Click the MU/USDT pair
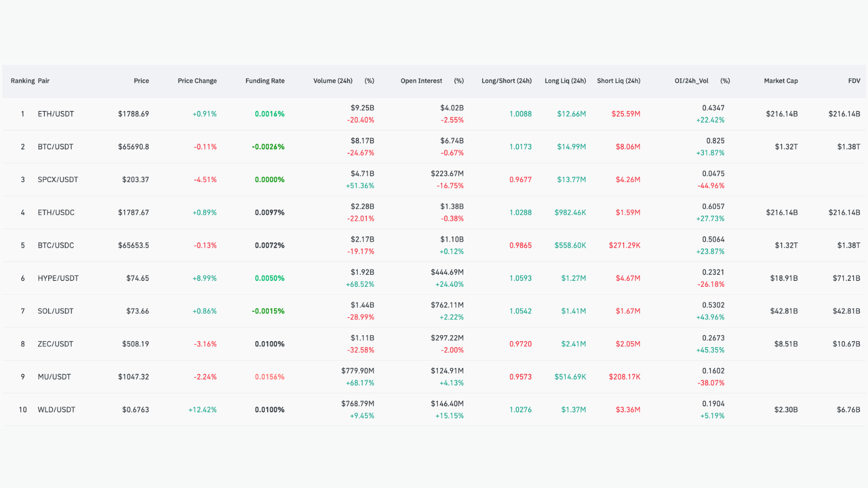Viewport: 868px width, 488px height. pos(54,377)
